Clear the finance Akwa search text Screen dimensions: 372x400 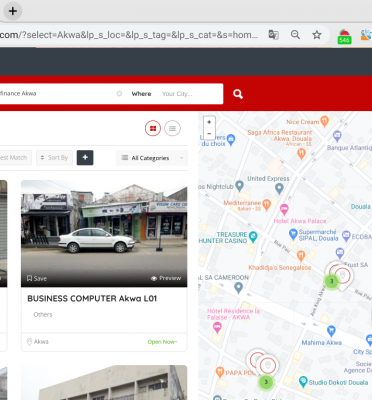[x=119, y=94]
